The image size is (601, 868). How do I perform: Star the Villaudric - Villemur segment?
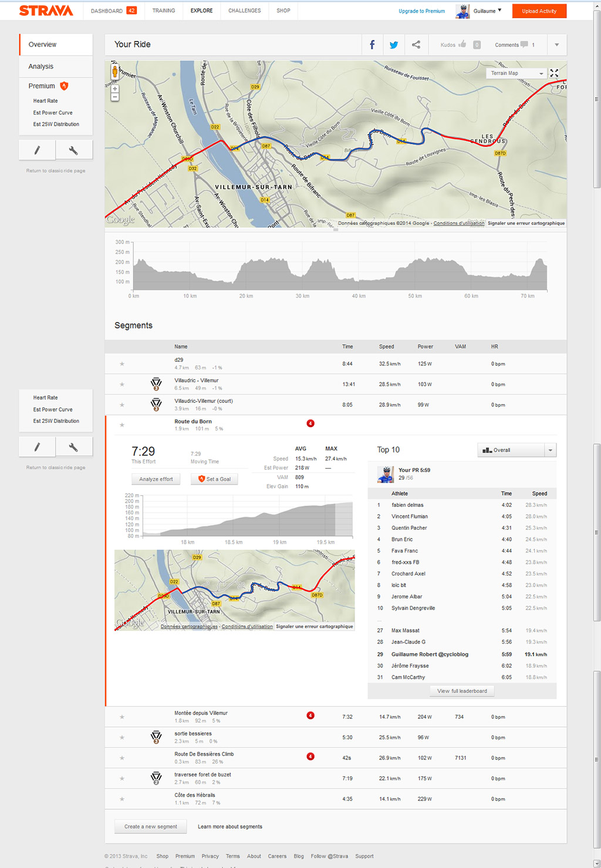tap(122, 385)
